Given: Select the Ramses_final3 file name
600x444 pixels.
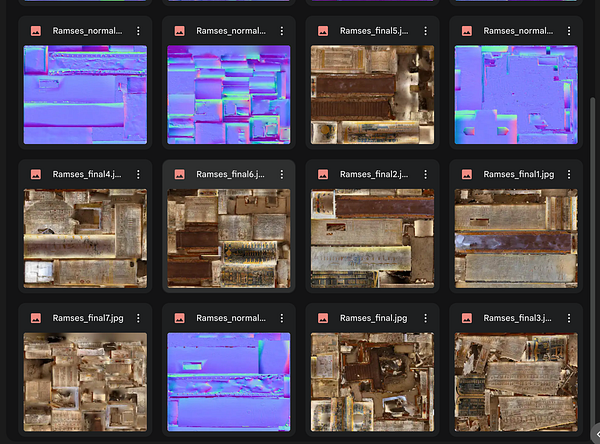Looking at the screenshot, I should (517, 318).
